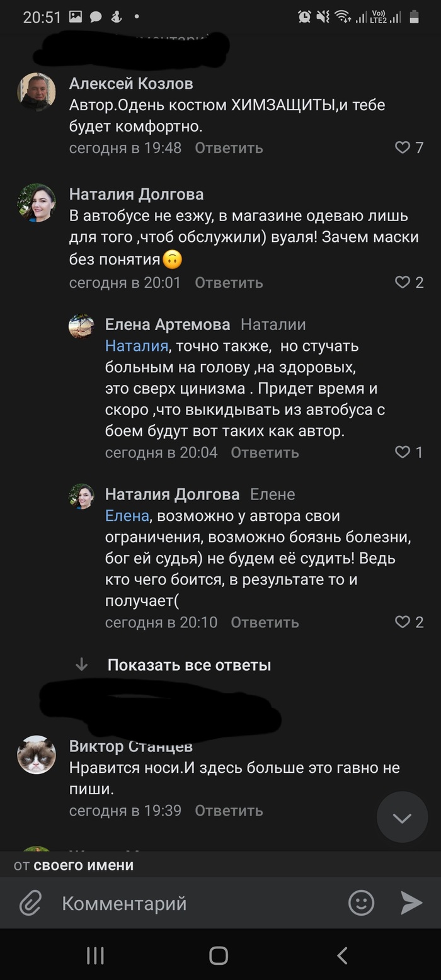Open the от своего имени selector
Image resolution: width=441 pixels, height=980 pixels.
[x=74, y=865]
